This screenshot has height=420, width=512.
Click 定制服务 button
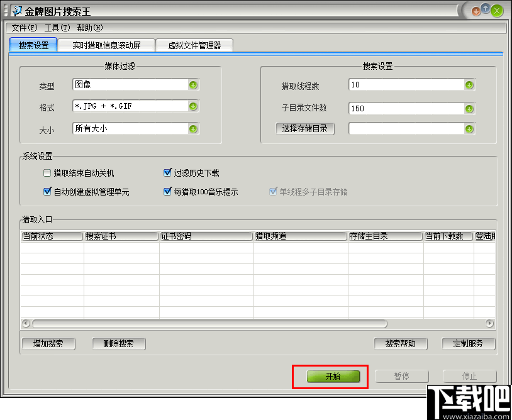coord(469,344)
